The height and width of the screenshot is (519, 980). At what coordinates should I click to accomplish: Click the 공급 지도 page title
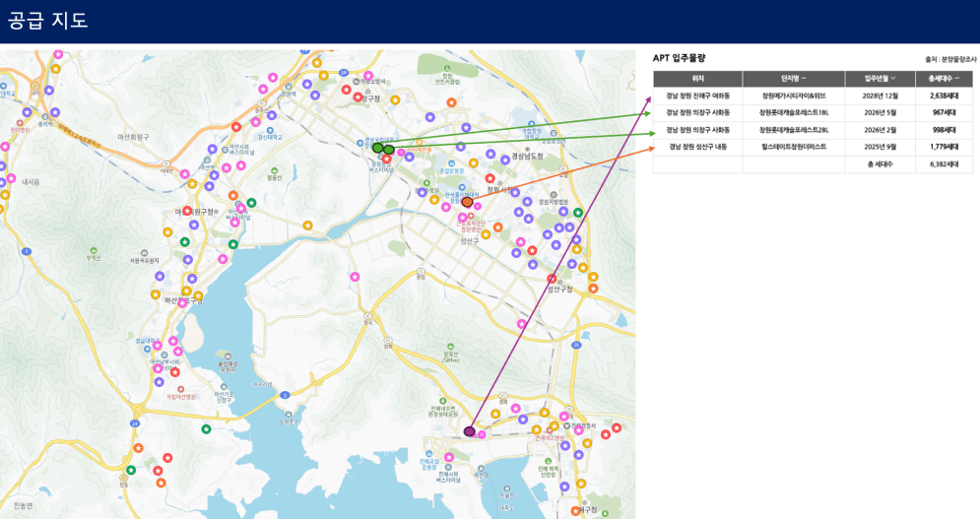(x=48, y=21)
